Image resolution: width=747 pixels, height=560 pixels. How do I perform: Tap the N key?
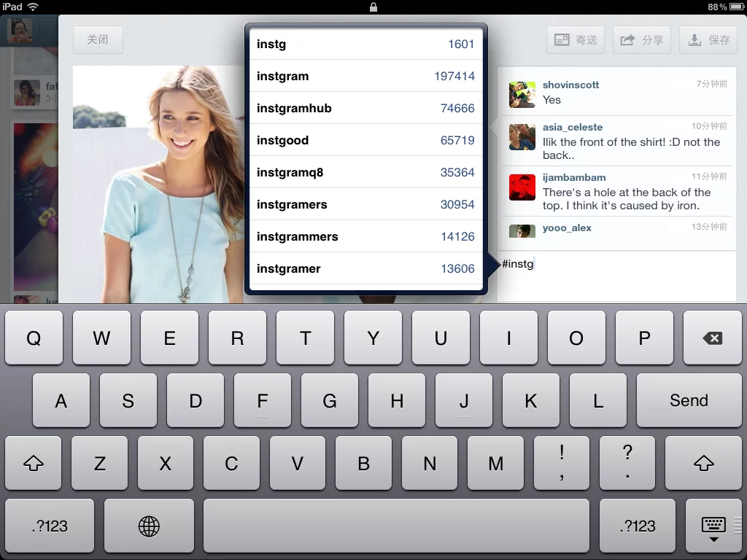pyautogui.click(x=430, y=463)
